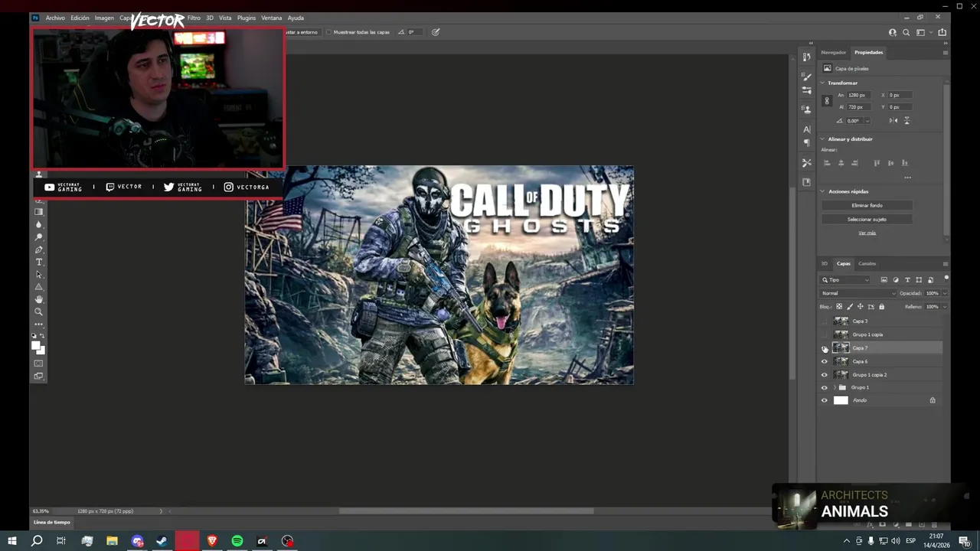The image size is (980, 551).
Task: Open the History panel icon
Action: pyautogui.click(x=806, y=57)
